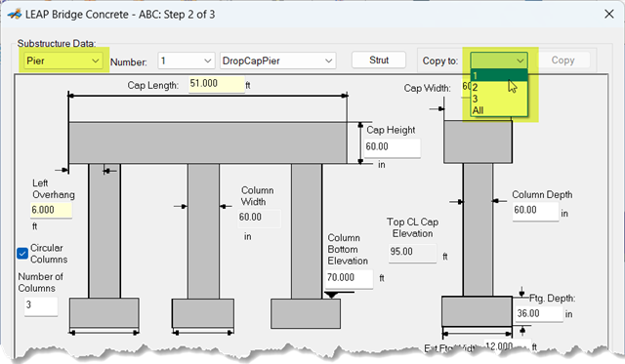Screen dimensions: 625x364
Task: Expand the pier Number dropdown
Action: coord(187,61)
